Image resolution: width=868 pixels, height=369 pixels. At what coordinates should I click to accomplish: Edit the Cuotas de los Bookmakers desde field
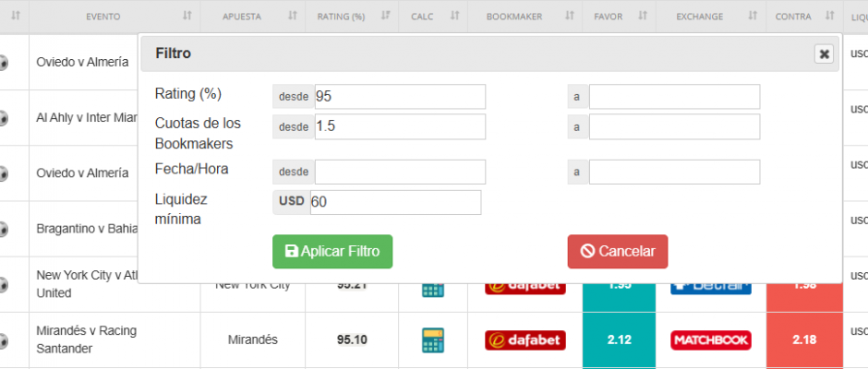tap(399, 127)
